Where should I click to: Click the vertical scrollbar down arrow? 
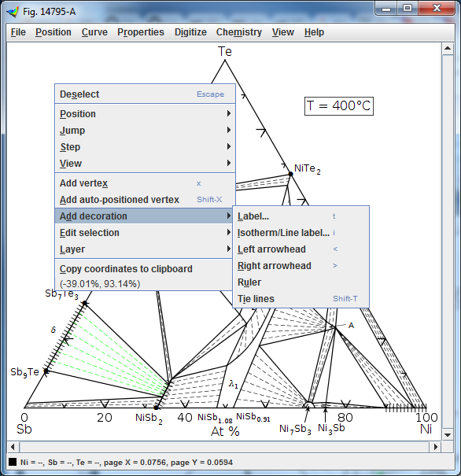(x=448, y=435)
